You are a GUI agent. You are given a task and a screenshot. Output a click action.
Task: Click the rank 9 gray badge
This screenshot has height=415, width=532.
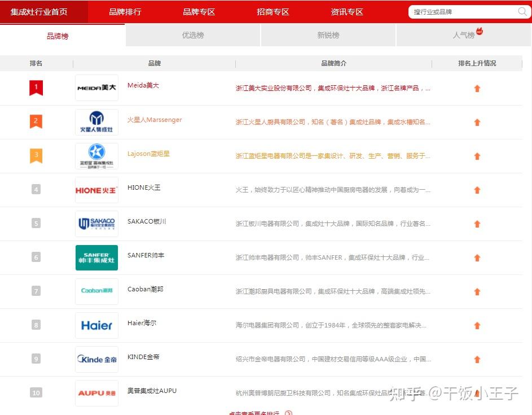tap(36, 359)
